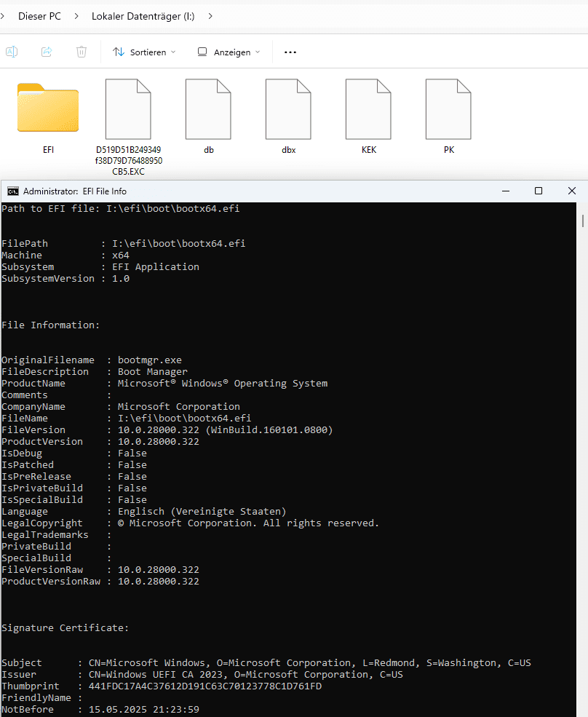Click the console vertical scrollbar thumb
The image size is (588, 717).
(582, 221)
